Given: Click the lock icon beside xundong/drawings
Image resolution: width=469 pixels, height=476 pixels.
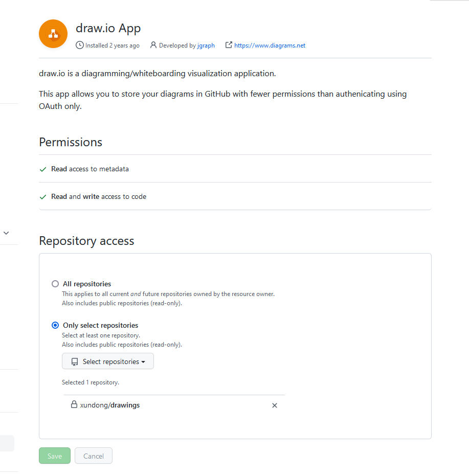Looking at the screenshot, I should [x=75, y=404].
